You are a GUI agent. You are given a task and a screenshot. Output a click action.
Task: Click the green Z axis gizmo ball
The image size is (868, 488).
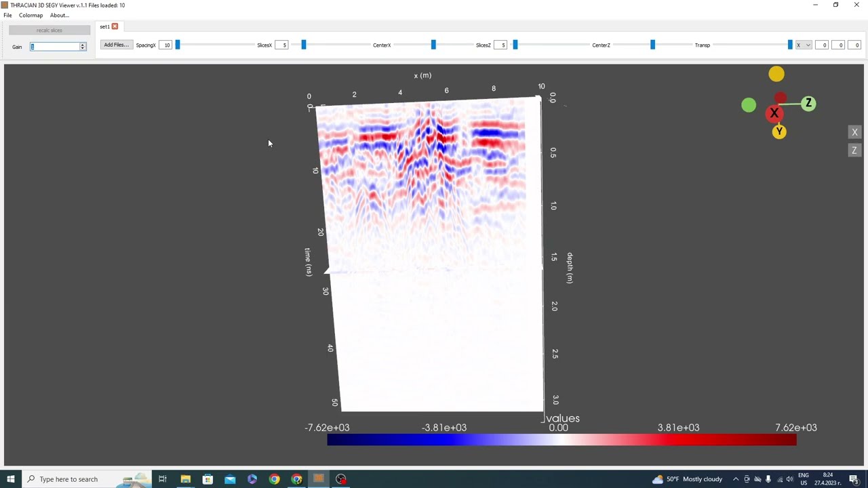tap(808, 104)
